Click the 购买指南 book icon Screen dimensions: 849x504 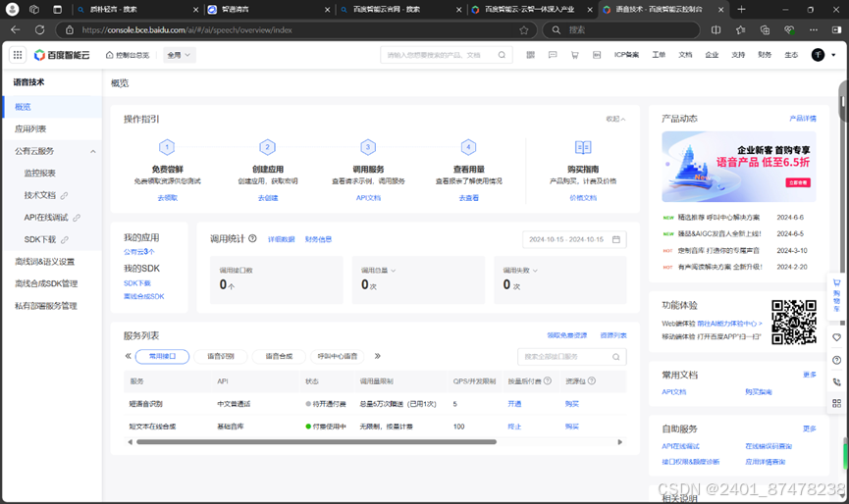tap(583, 147)
